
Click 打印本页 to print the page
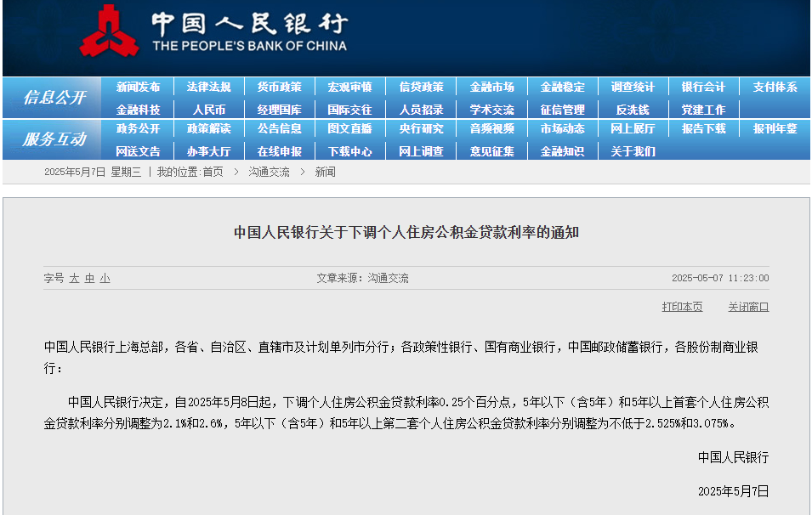(x=682, y=307)
